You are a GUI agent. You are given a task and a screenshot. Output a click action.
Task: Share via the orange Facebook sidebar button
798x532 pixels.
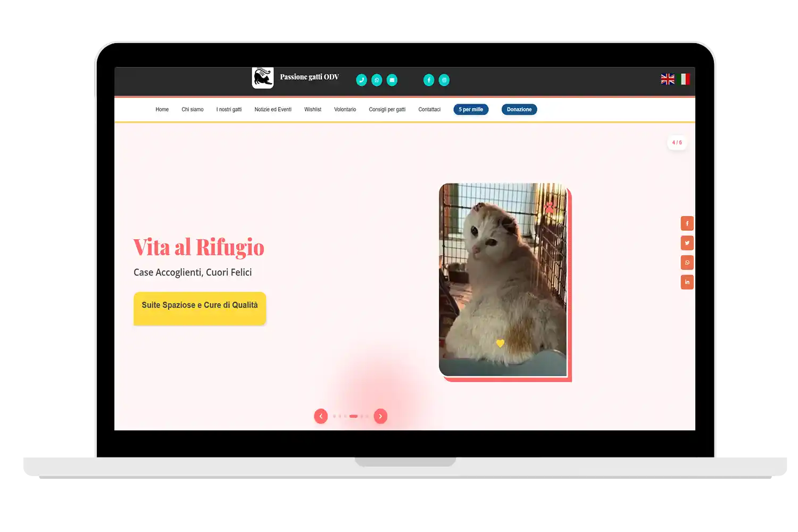[687, 223]
